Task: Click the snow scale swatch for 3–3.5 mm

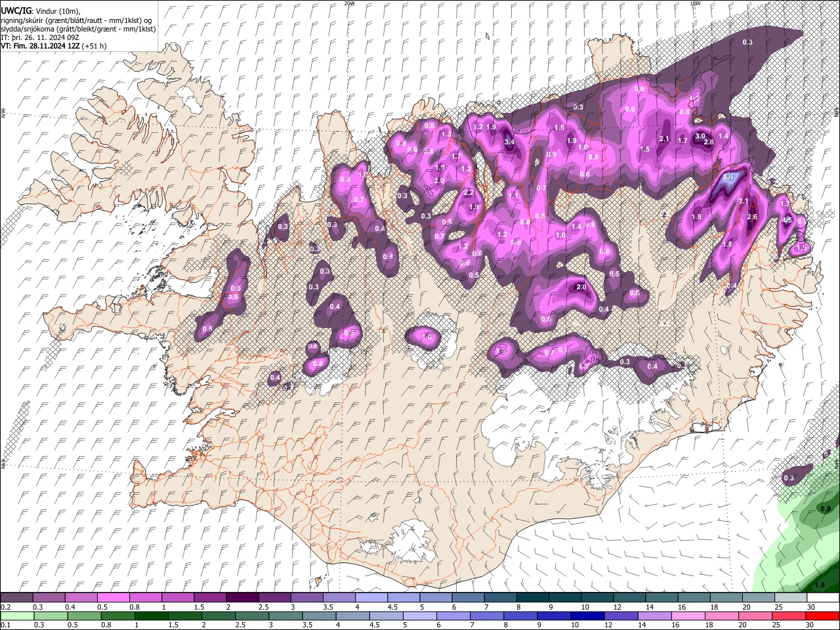Action: [306, 597]
